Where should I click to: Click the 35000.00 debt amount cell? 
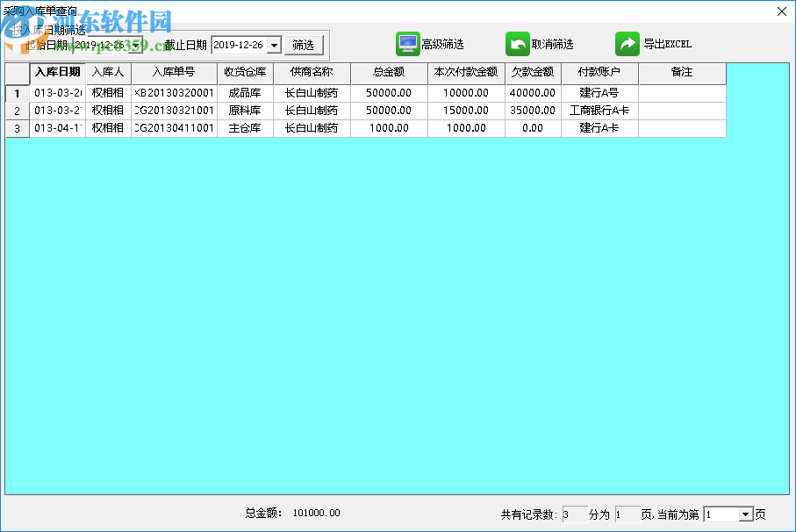(x=533, y=111)
